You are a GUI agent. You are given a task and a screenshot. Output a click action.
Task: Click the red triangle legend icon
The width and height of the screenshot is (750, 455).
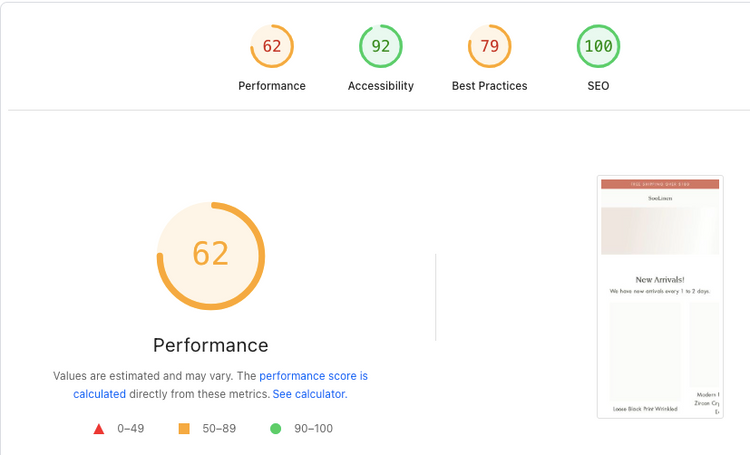99,429
